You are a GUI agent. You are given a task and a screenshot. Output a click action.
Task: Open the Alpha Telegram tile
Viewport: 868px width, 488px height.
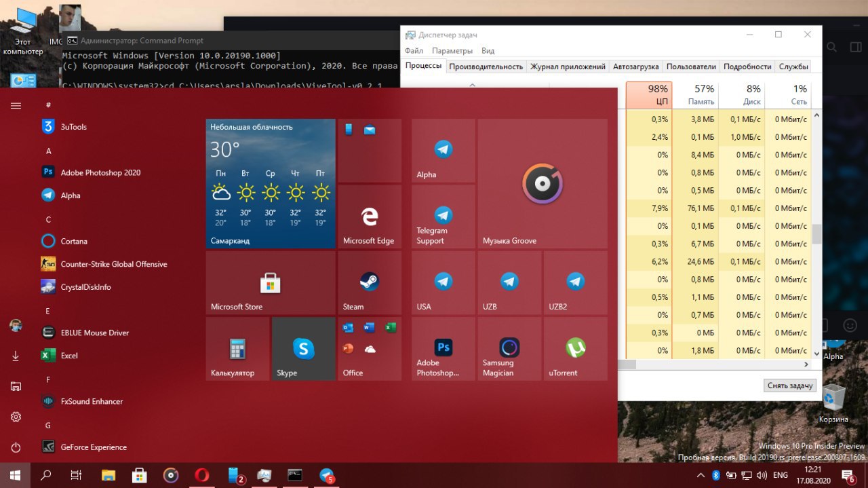(443, 151)
